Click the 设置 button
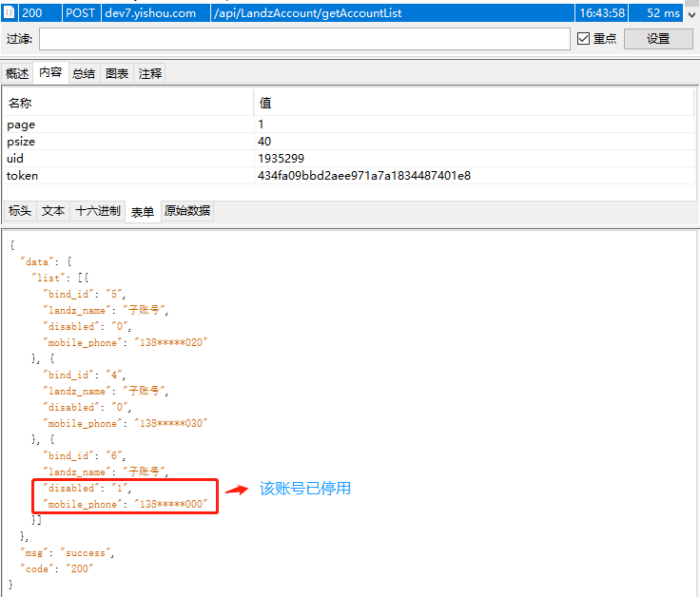Viewport: 700px width, 597px height. point(658,39)
